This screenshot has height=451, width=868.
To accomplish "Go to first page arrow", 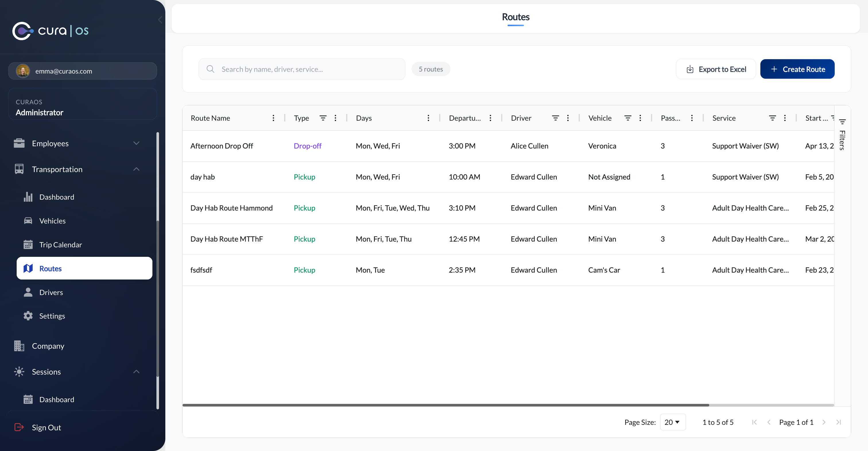I will (x=754, y=422).
